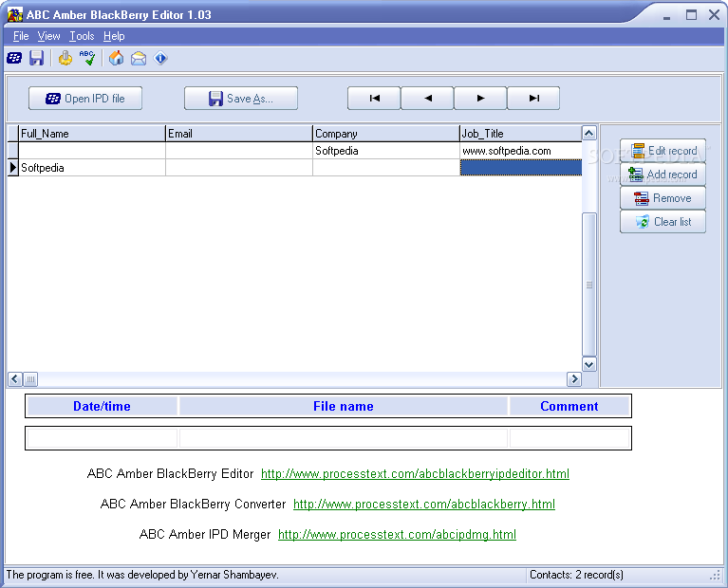Click the Full_Name column header

[x=92, y=134]
